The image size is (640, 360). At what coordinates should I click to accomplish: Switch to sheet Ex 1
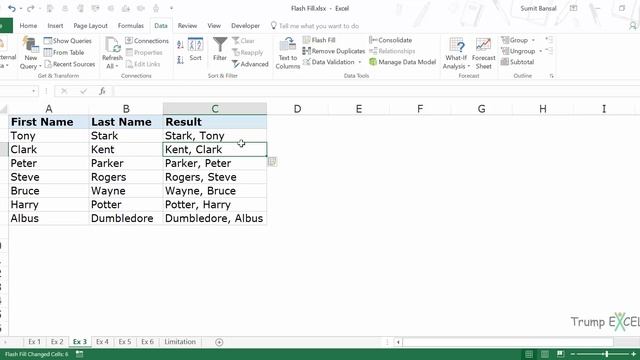[34, 342]
